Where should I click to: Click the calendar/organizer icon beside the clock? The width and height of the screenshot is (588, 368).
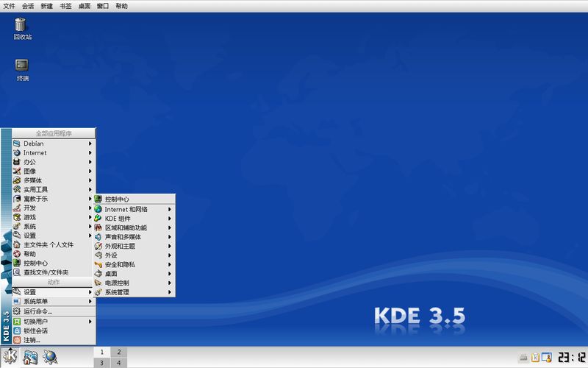click(x=546, y=358)
